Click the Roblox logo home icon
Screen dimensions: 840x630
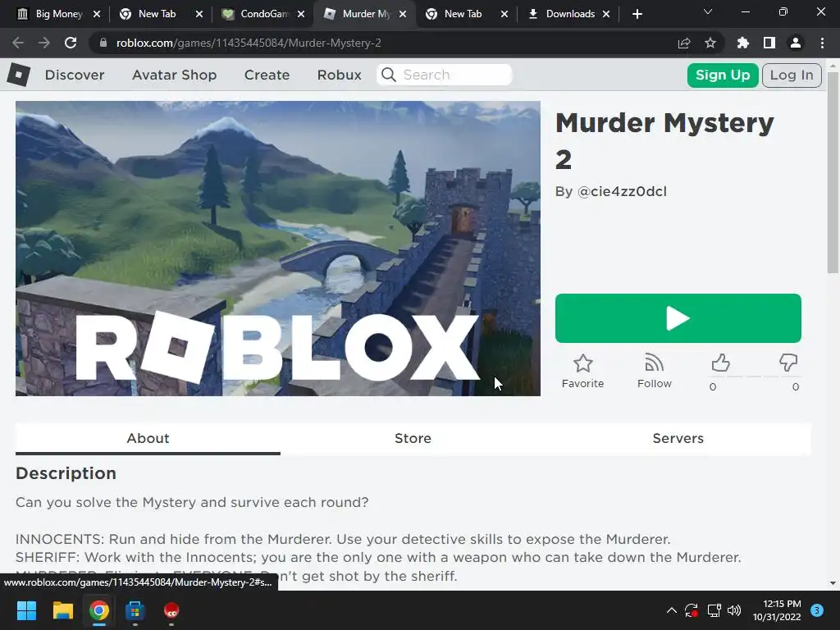pyautogui.click(x=19, y=75)
